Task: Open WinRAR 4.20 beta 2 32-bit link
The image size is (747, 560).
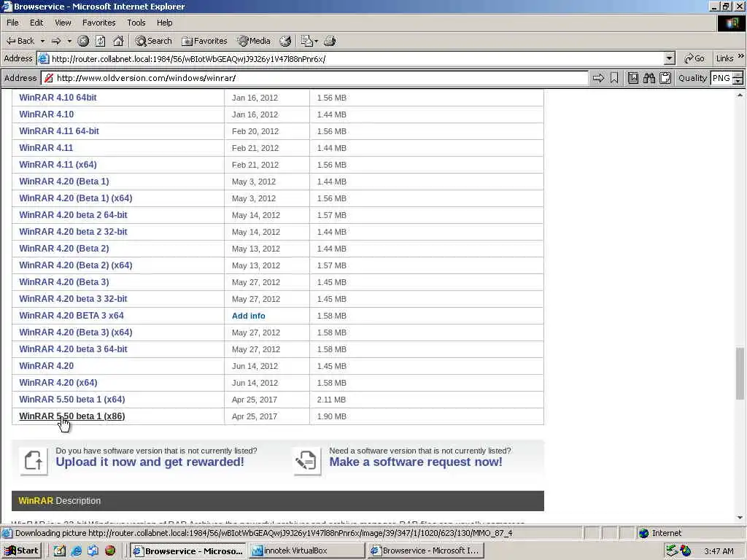Action: click(x=73, y=232)
